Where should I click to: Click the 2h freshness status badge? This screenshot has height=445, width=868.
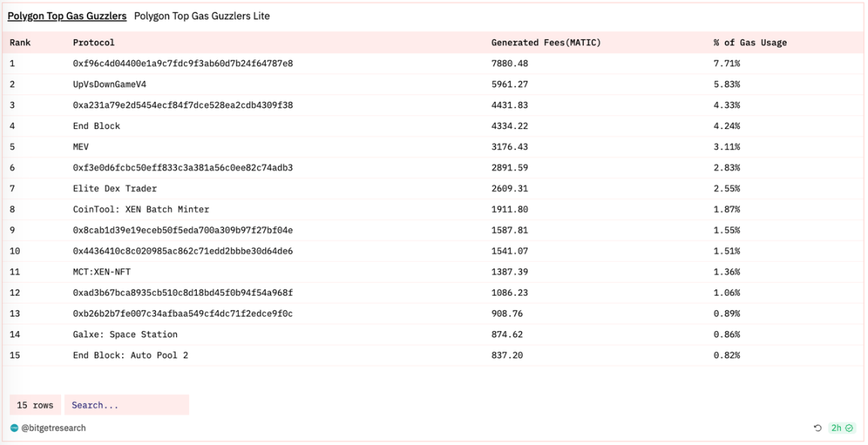[841, 428]
